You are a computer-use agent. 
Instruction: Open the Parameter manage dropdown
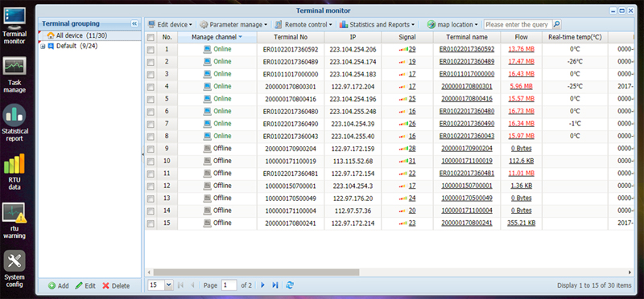click(233, 25)
